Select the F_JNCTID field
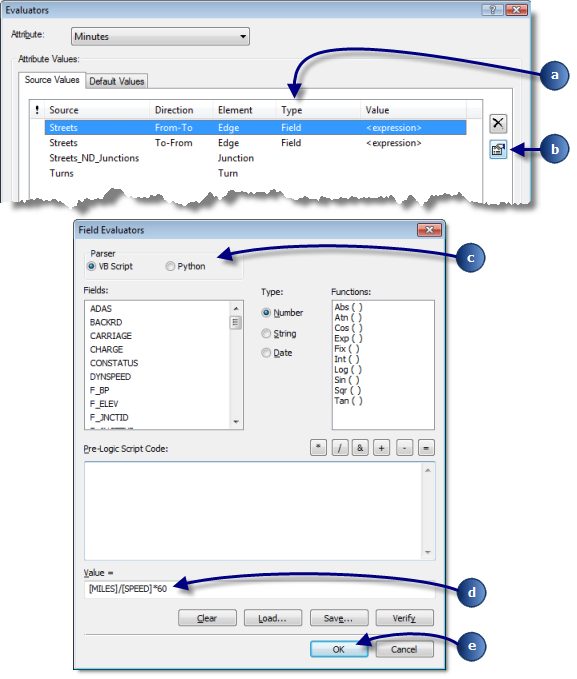 pyautogui.click(x=109, y=418)
